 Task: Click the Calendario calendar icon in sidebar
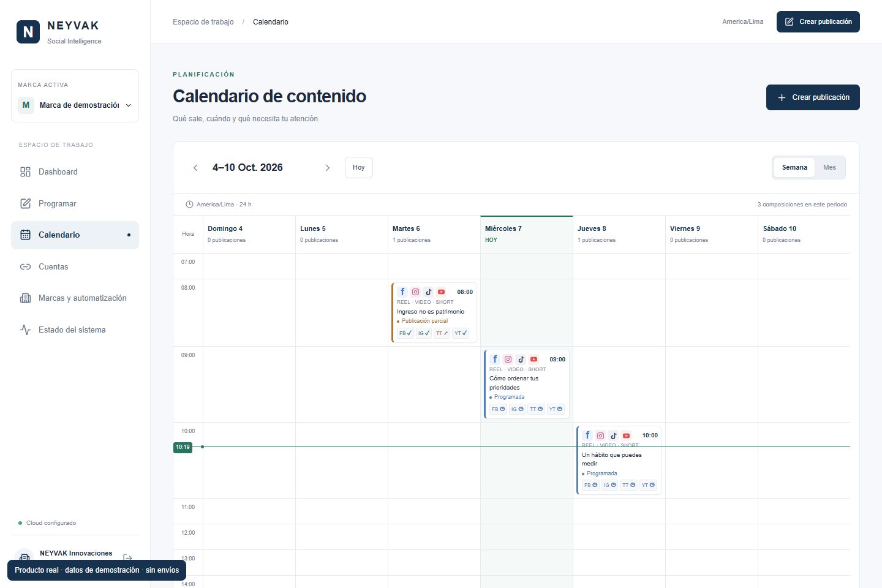25,235
